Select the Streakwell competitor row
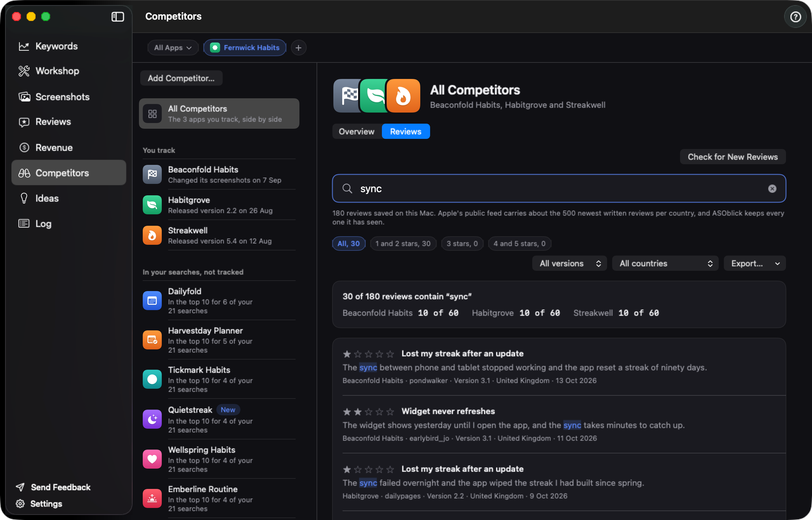 (219, 235)
